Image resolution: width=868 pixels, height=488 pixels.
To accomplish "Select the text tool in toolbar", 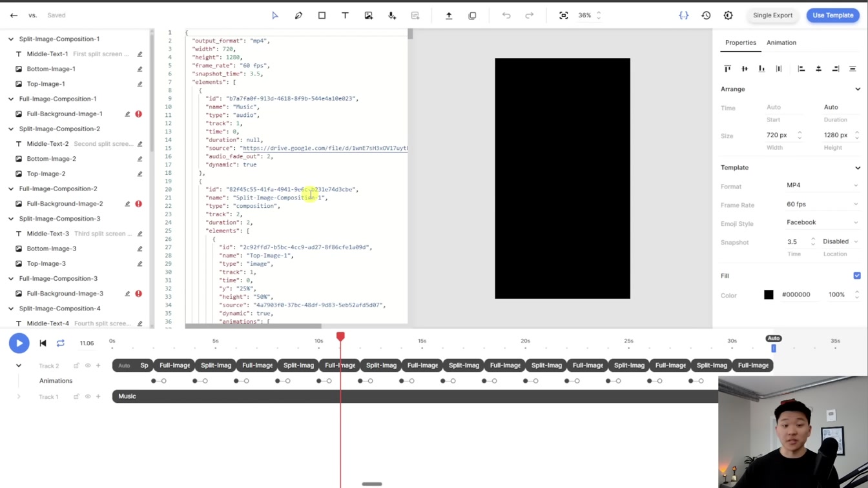I will [345, 15].
